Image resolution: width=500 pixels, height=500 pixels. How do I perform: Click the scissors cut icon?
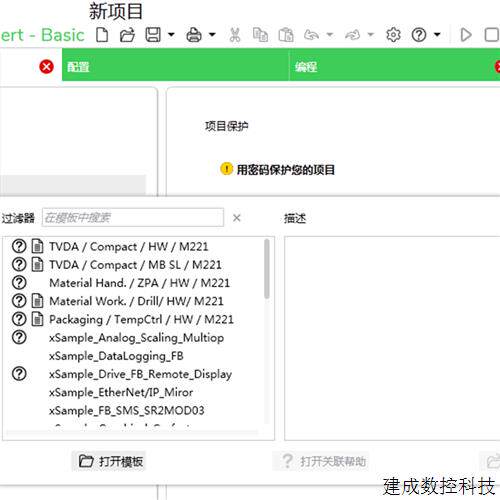coord(235,35)
